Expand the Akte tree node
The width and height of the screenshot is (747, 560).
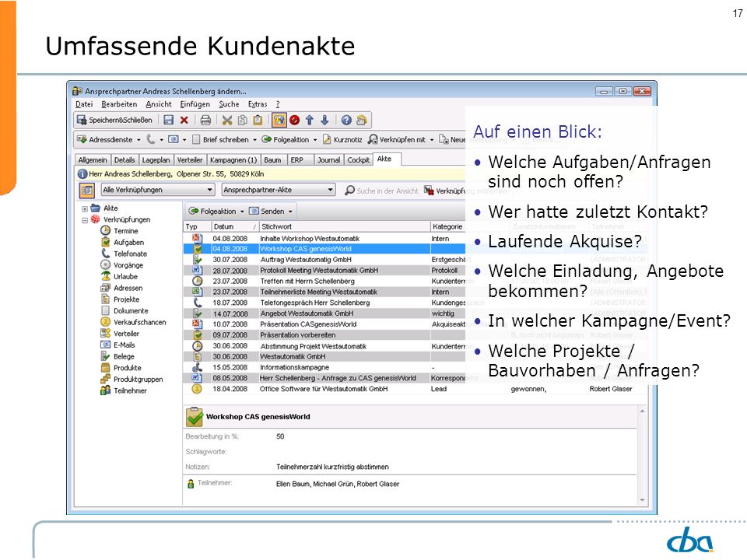[x=84, y=208]
